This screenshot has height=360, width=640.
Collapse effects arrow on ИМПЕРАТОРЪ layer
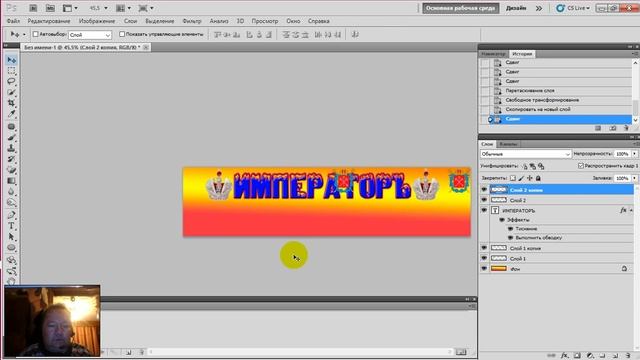click(631, 210)
